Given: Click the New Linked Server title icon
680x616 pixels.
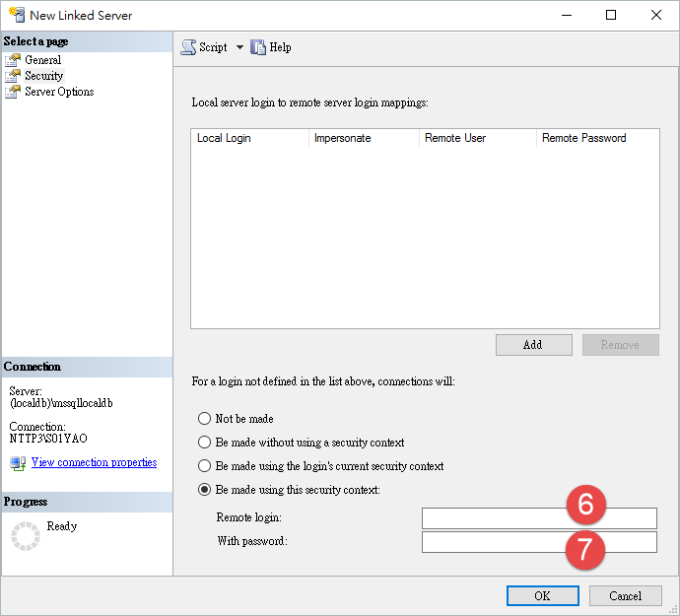Looking at the screenshot, I should tap(17, 15).
